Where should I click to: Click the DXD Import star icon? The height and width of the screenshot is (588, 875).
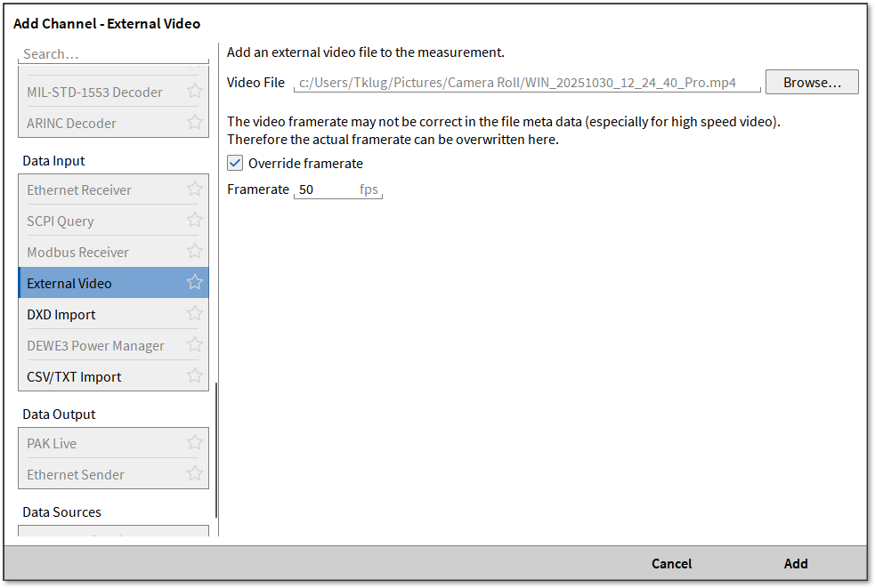coord(194,313)
